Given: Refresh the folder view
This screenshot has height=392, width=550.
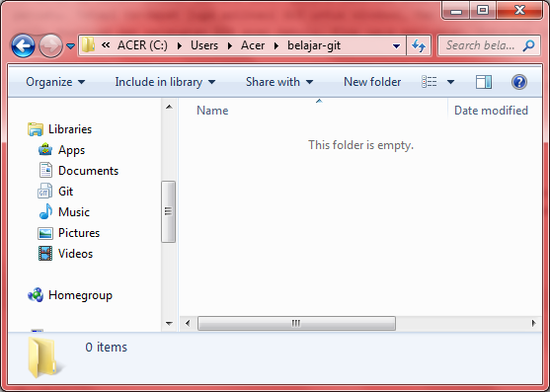Looking at the screenshot, I should pyautogui.click(x=419, y=45).
